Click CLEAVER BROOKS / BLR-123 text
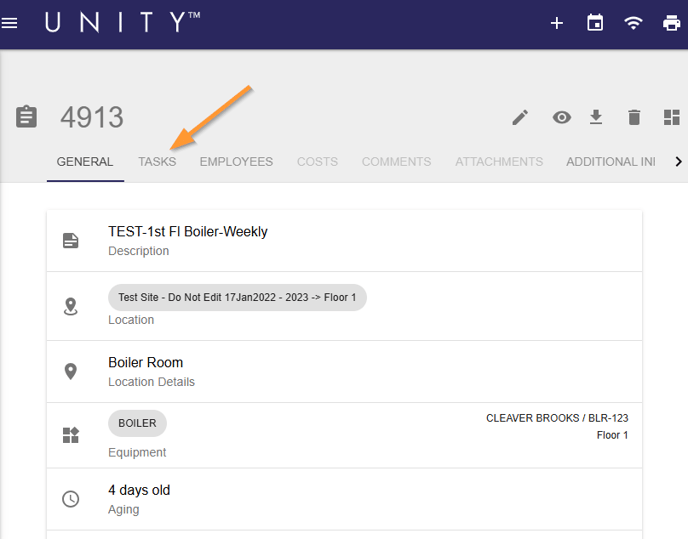688x539 pixels. point(557,418)
